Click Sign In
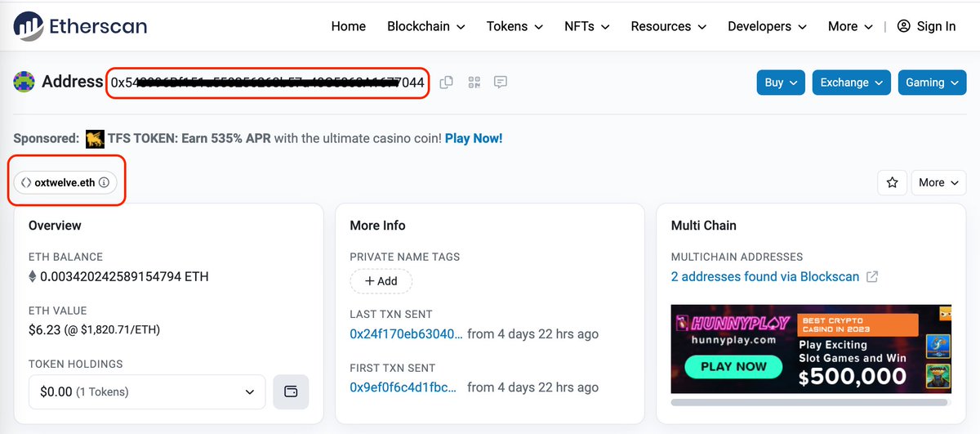 (936, 26)
